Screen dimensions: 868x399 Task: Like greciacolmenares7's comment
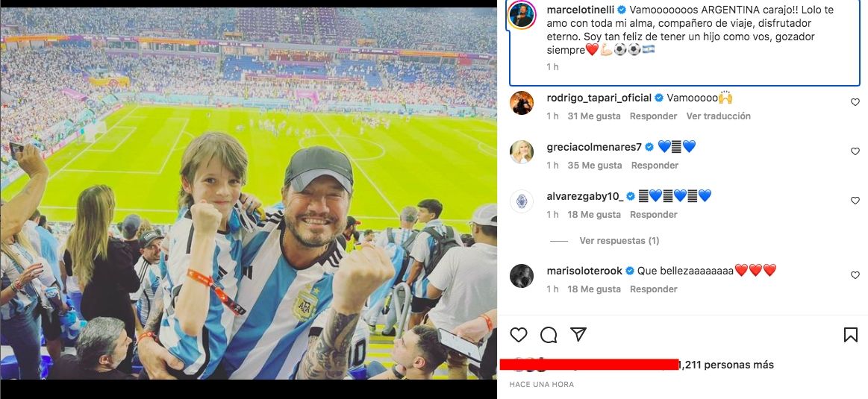855,151
